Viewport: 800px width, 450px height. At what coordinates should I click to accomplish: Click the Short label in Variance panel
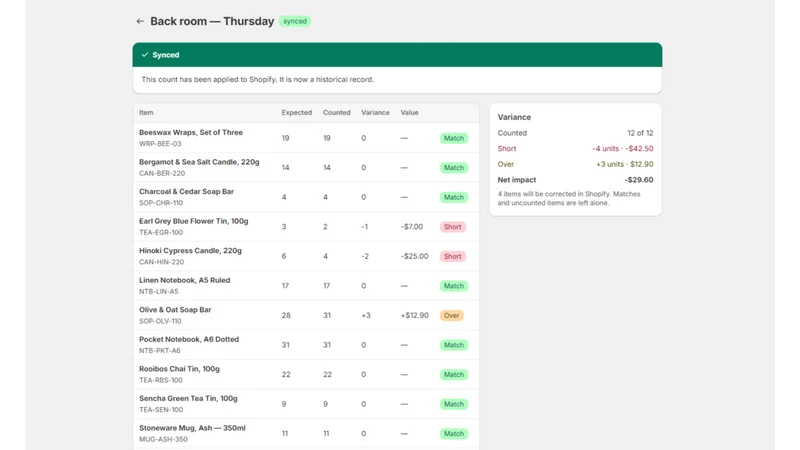tap(507, 149)
